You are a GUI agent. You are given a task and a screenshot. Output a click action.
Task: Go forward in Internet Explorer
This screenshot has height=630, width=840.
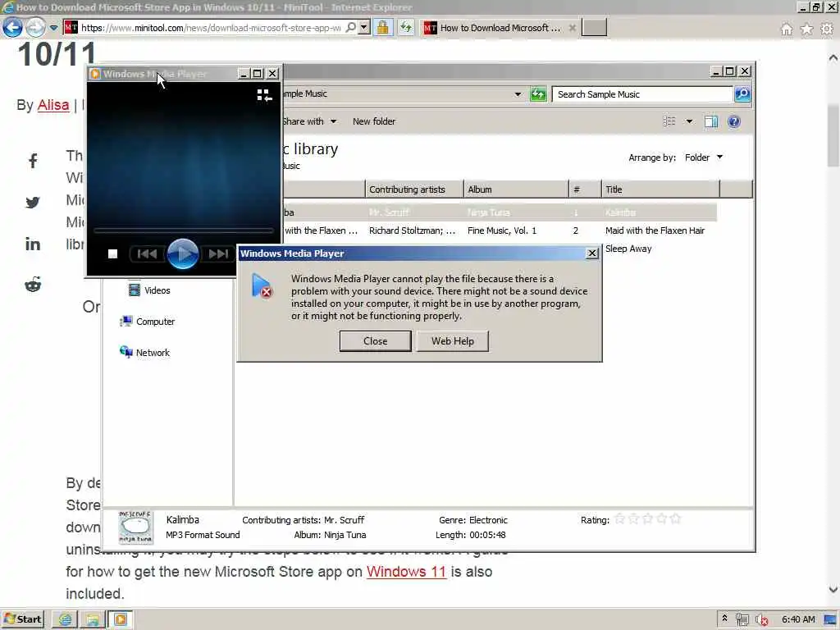click(36, 27)
